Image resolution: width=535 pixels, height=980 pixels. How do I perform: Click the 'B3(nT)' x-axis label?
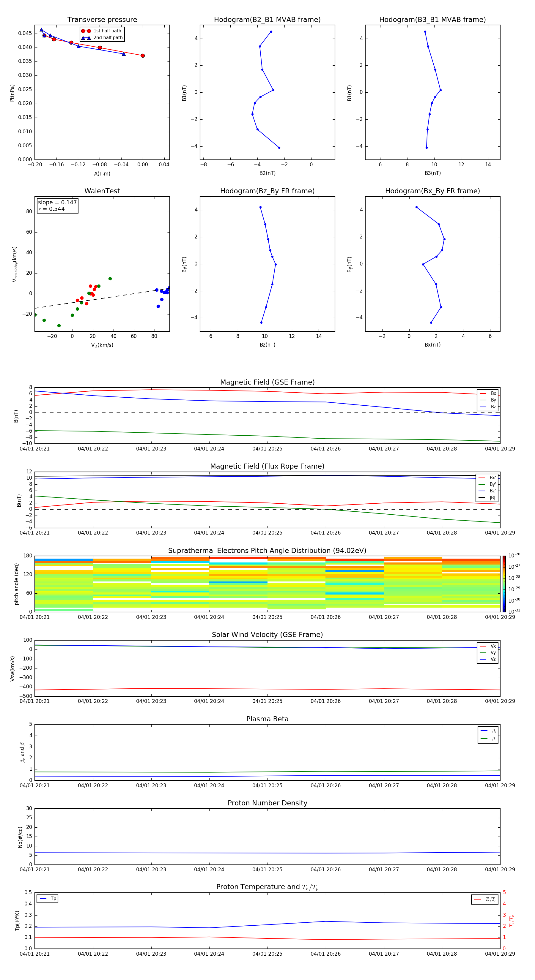pyautogui.click(x=432, y=173)
